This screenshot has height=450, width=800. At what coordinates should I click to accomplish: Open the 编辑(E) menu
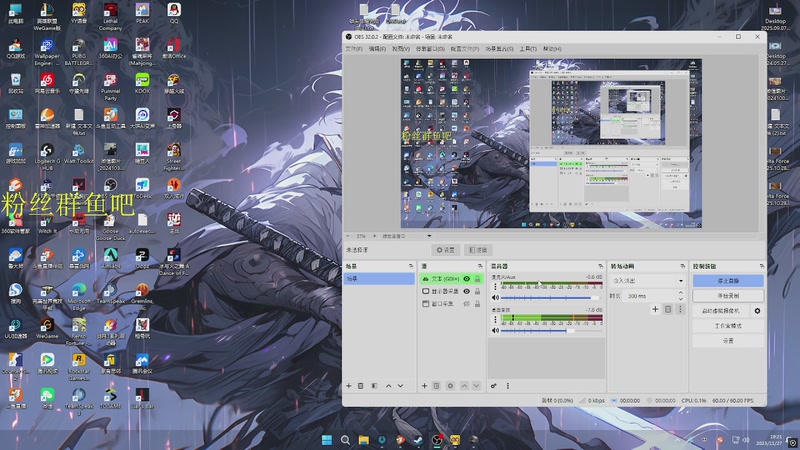pos(377,49)
